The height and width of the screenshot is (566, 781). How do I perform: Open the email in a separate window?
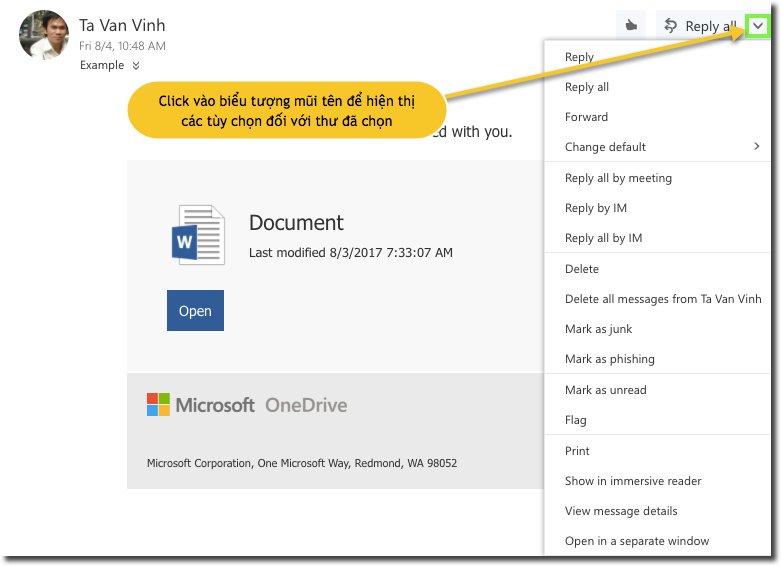[637, 541]
